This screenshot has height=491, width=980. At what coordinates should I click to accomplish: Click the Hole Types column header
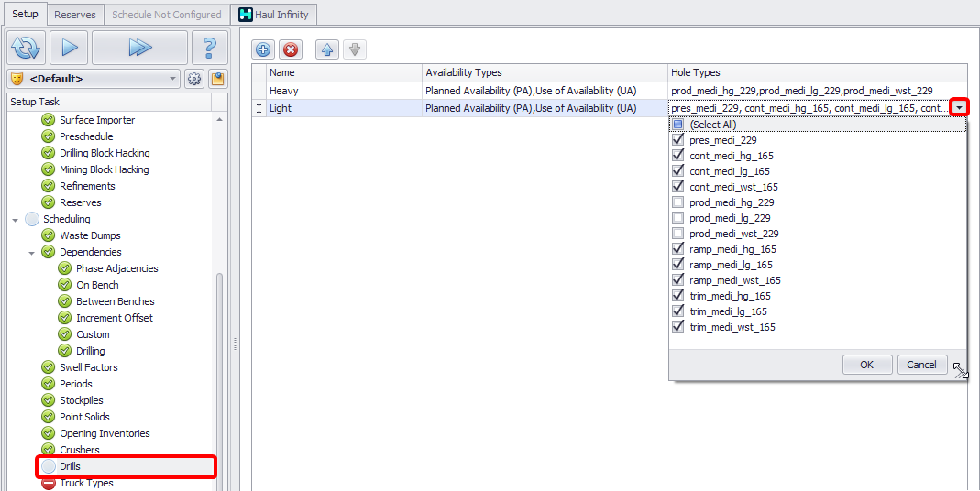(x=818, y=72)
